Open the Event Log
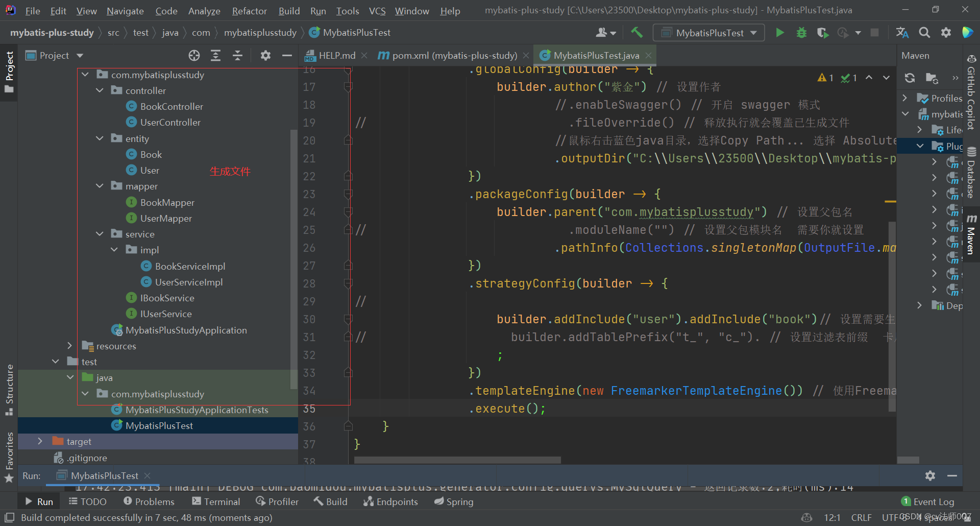980x526 pixels. point(927,501)
